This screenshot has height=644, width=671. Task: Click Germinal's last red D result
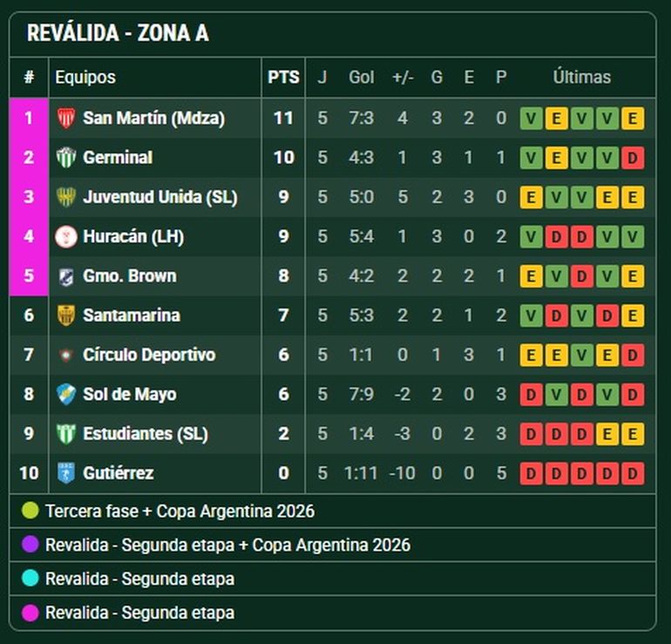pos(633,158)
